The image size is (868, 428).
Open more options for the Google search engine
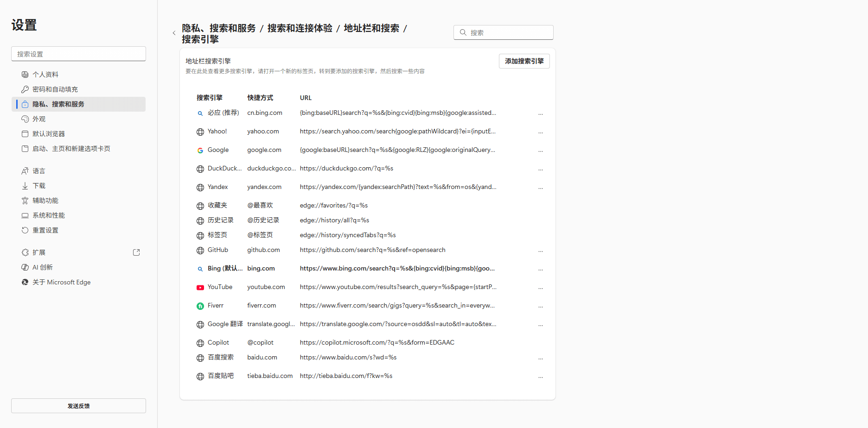(x=540, y=150)
